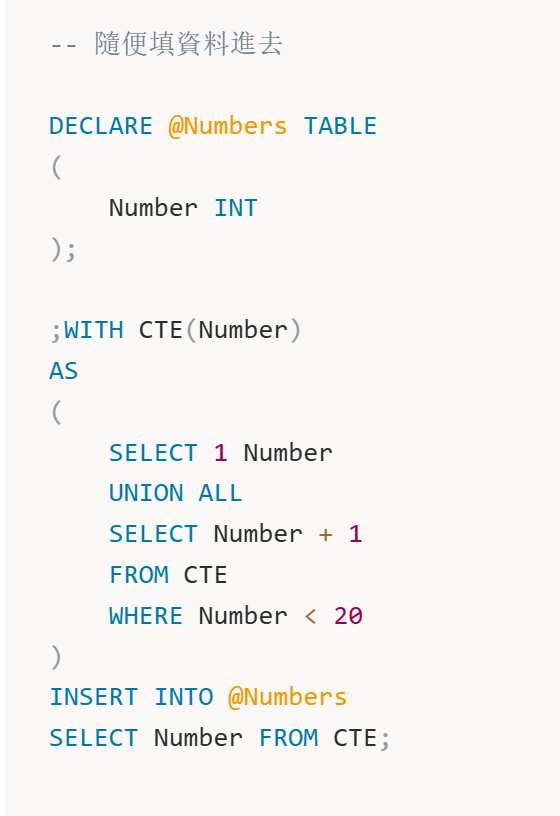Click the DECLARE keyword
560x816 pixels.
click(x=101, y=126)
